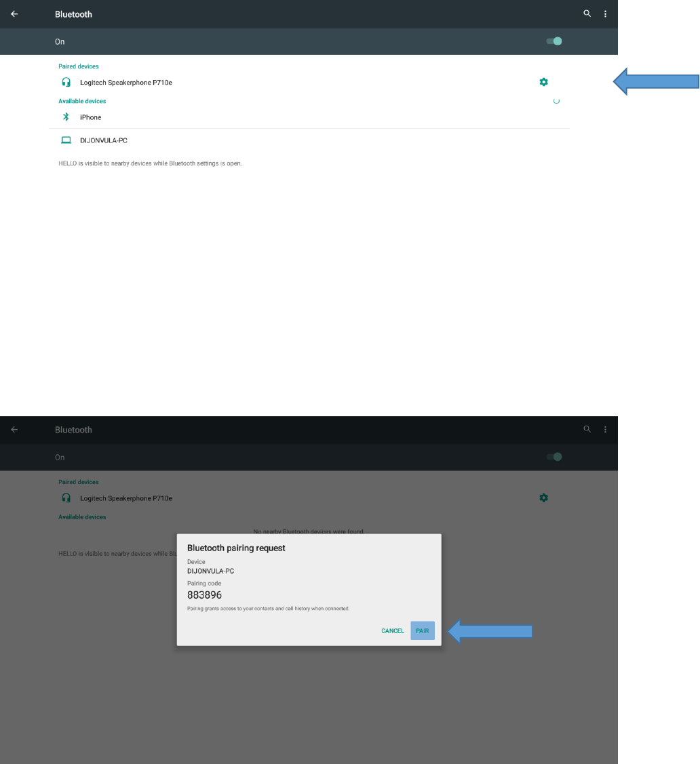Tap laptop icon beside DIJONVULA-PC
This screenshot has width=700, height=764.
[x=66, y=140]
